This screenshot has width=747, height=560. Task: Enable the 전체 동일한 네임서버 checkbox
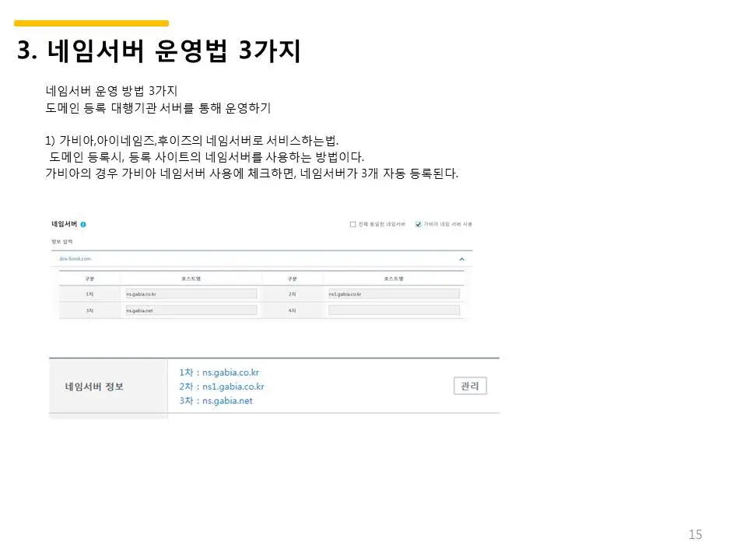tap(351, 224)
